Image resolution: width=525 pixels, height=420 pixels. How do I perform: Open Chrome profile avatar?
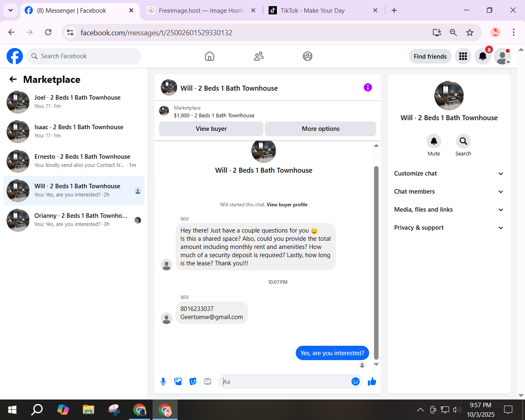tap(495, 32)
